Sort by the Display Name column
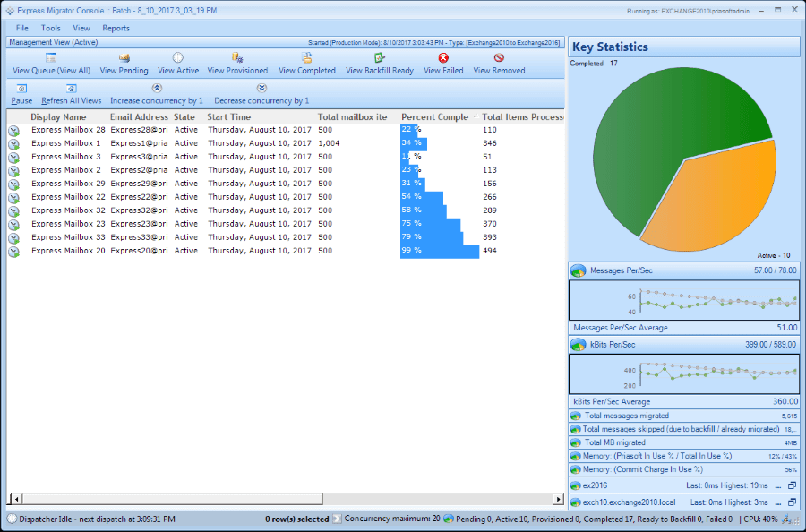Screen dimensions: 806x532 coord(58,117)
